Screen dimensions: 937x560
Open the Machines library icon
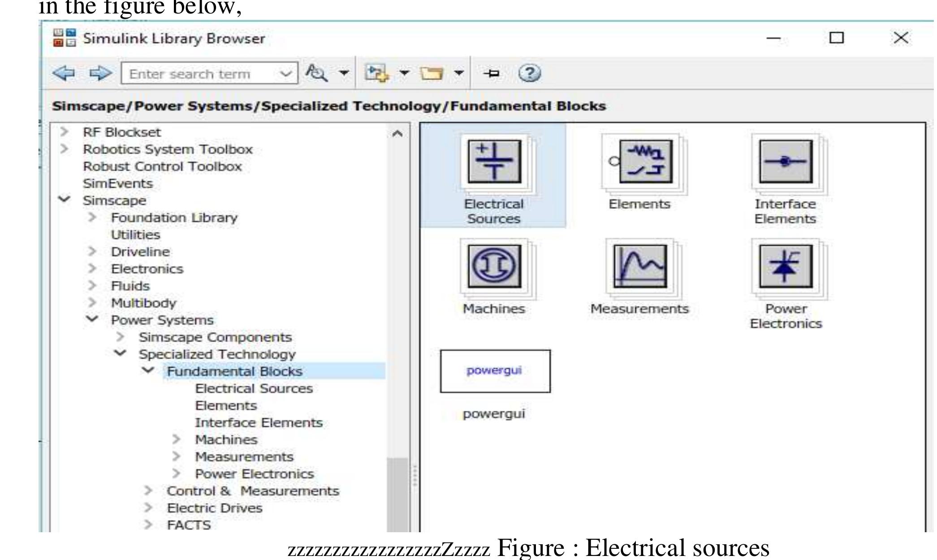coord(494,266)
